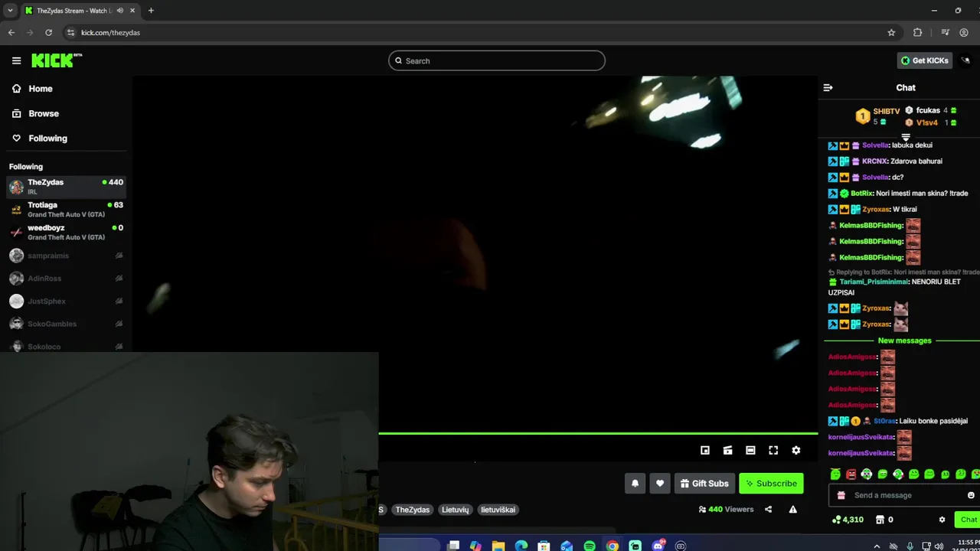This screenshot has height=551, width=980.
Task: Toggle theatre mode
Action: [x=750, y=450]
